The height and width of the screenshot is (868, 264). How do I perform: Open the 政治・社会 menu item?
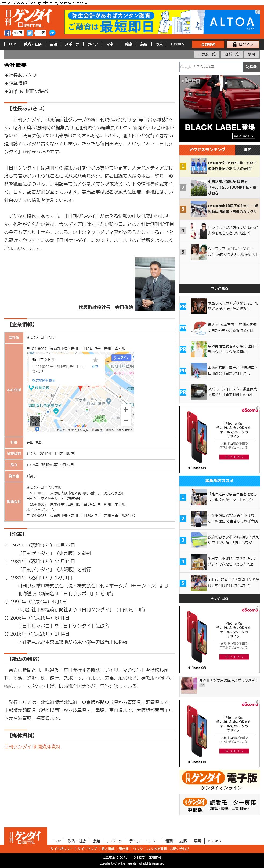[x=33, y=44]
